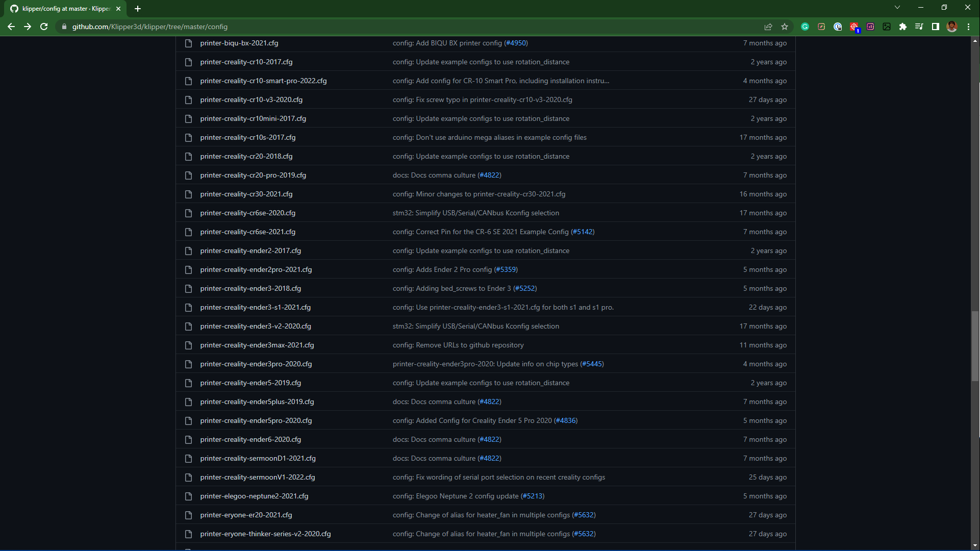Viewport: 980px width, 551px height.
Task: Open printer-creality-cr20-2018.cfg file
Action: (246, 156)
